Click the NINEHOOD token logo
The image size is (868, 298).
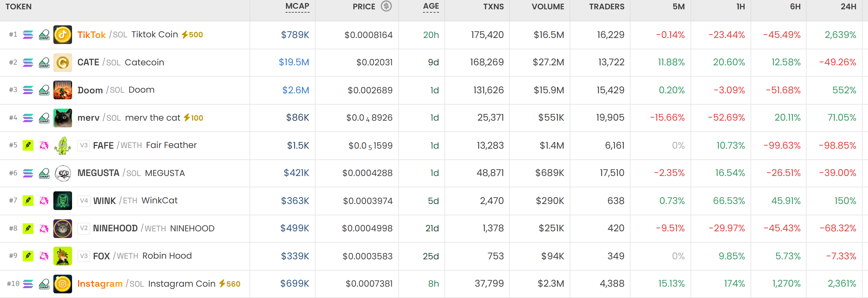click(x=63, y=228)
